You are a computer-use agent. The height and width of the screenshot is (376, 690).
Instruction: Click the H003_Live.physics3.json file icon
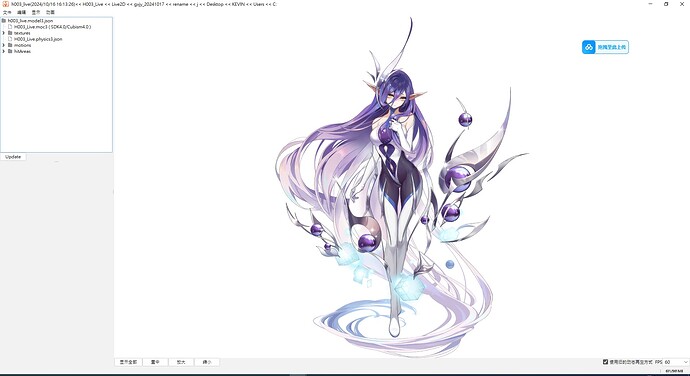[x=10, y=39]
